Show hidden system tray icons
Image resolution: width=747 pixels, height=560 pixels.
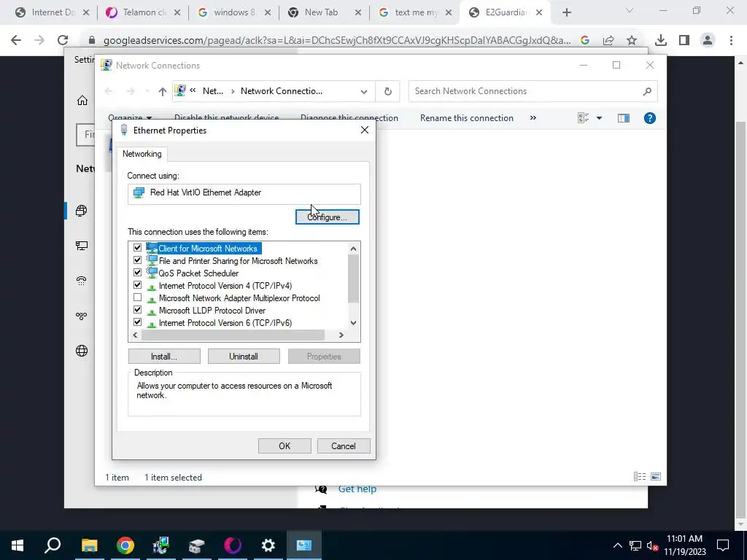click(617, 545)
